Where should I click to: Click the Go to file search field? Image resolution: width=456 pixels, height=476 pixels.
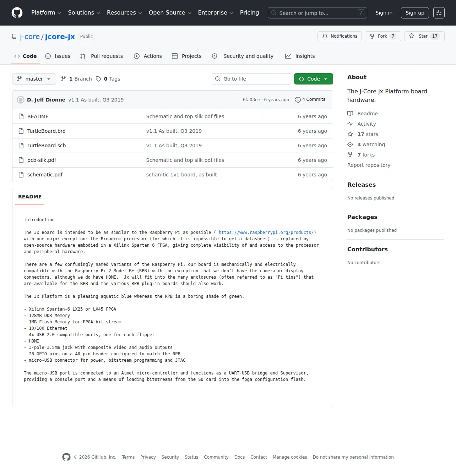point(251,79)
